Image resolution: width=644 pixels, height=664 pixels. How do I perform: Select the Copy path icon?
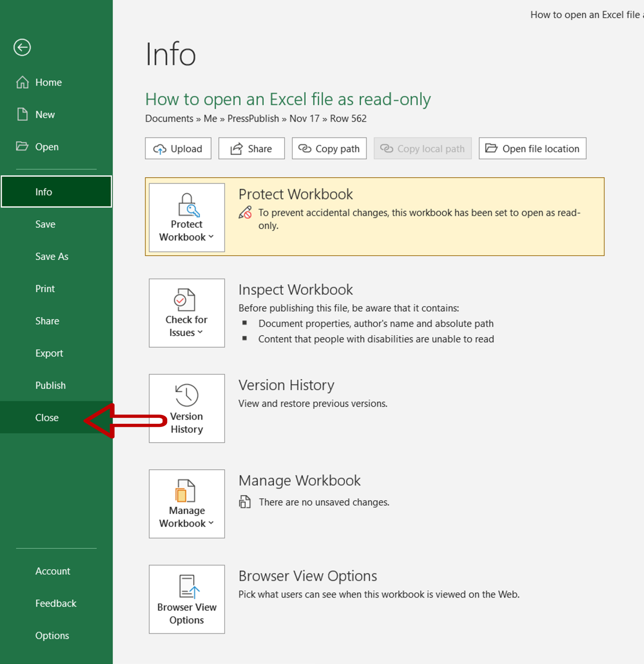pyautogui.click(x=306, y=148)
